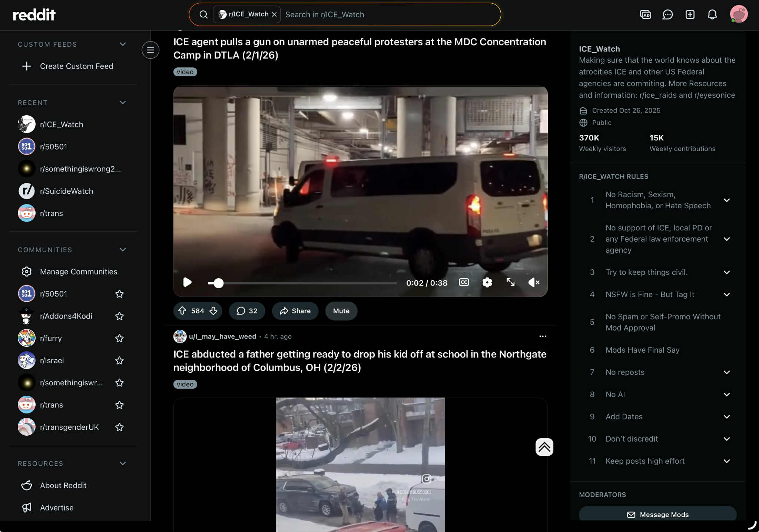Toggle closed captions on the video
The width and height of the screenshot is (759, 532).
[464, 283]
